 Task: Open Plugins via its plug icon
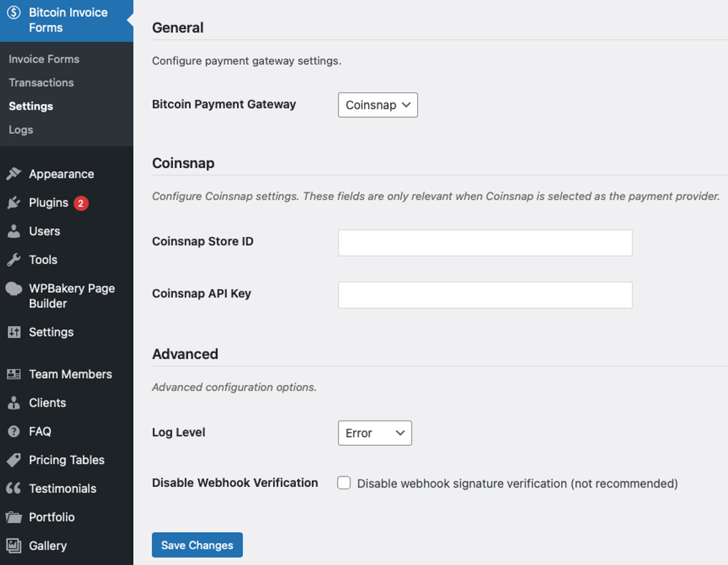coord(14,202)
